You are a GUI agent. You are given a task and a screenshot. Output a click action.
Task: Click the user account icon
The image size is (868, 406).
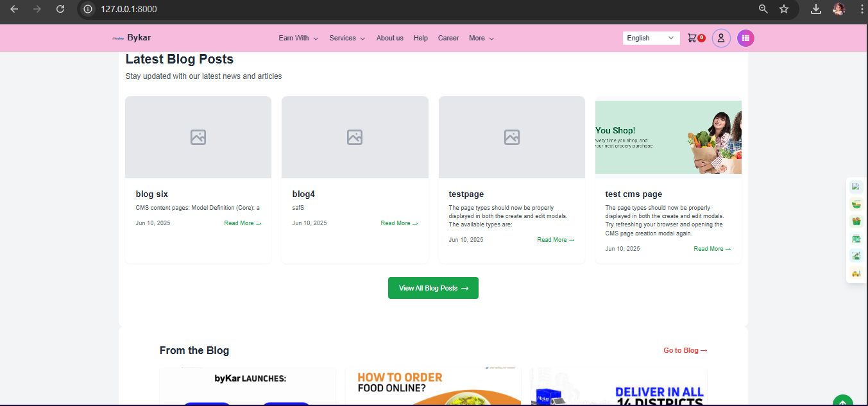click(720, 38)
